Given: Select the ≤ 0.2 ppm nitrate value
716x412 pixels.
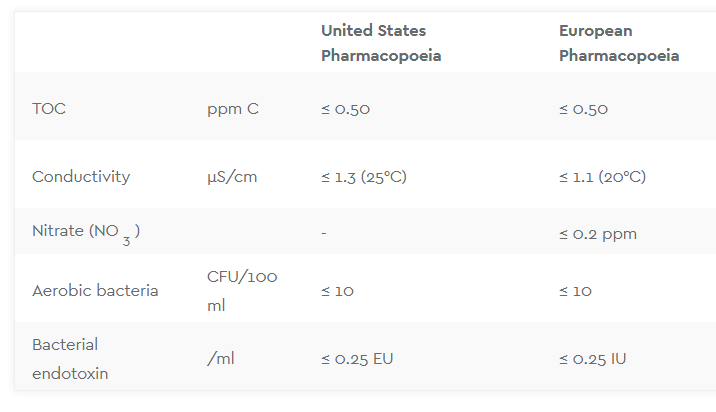Looking at the screenshot, I should click(598, 234).
